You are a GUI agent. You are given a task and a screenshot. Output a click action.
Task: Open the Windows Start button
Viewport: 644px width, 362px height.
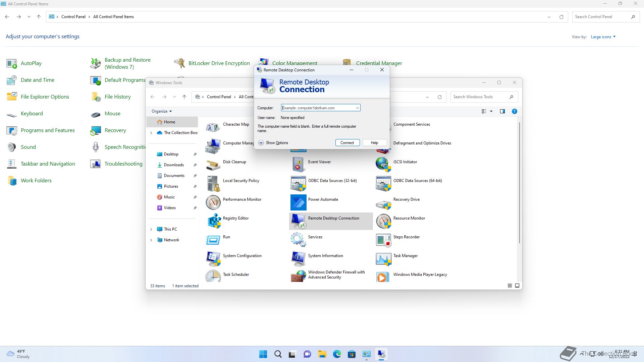pyautogui.click(x=263, y=354)
